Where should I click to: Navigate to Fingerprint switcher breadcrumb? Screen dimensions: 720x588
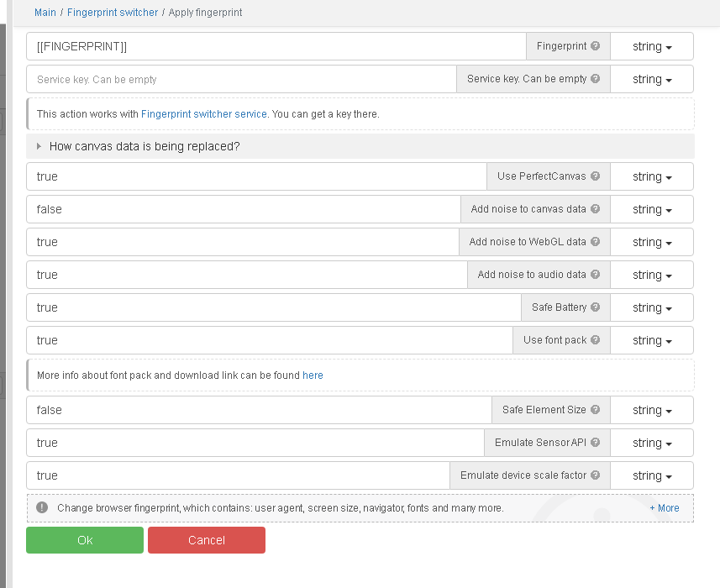[113, 13]
